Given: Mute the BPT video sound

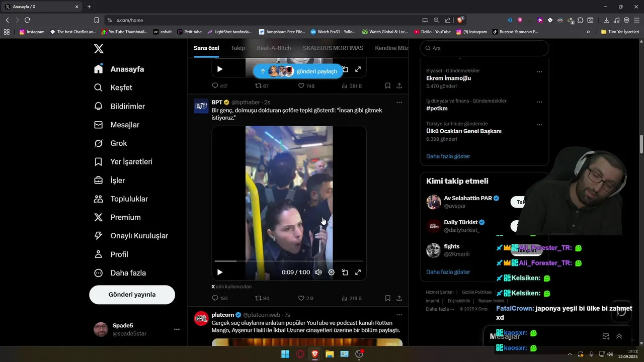Looking at the screenshot, I should tap(318, 272).
